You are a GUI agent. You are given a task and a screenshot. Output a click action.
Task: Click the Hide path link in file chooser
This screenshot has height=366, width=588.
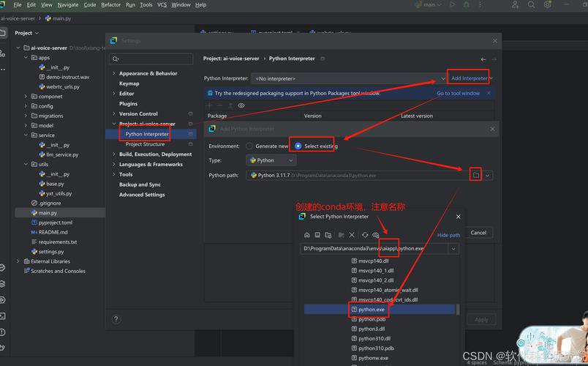448,235
